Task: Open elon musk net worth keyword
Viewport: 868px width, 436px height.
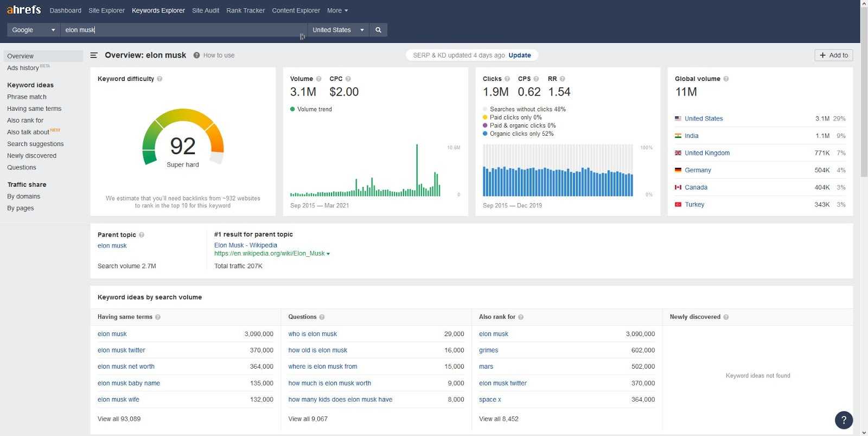Action: click(126, 367)
